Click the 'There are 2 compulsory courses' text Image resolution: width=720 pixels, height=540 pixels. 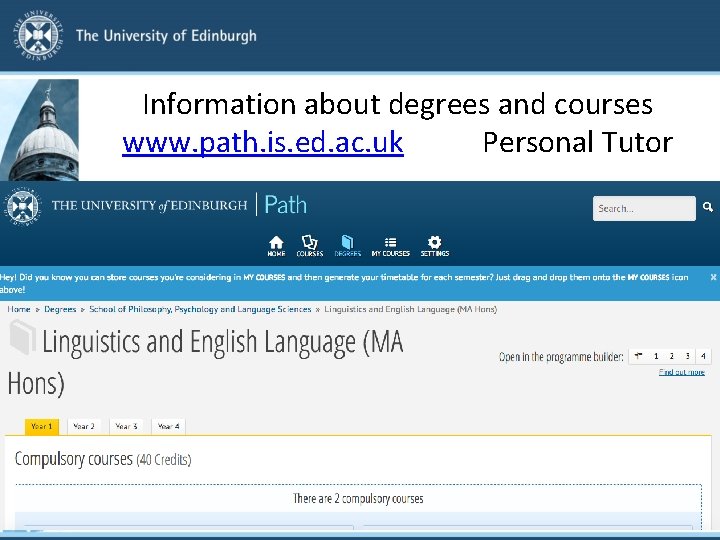(x=358, y=498)
